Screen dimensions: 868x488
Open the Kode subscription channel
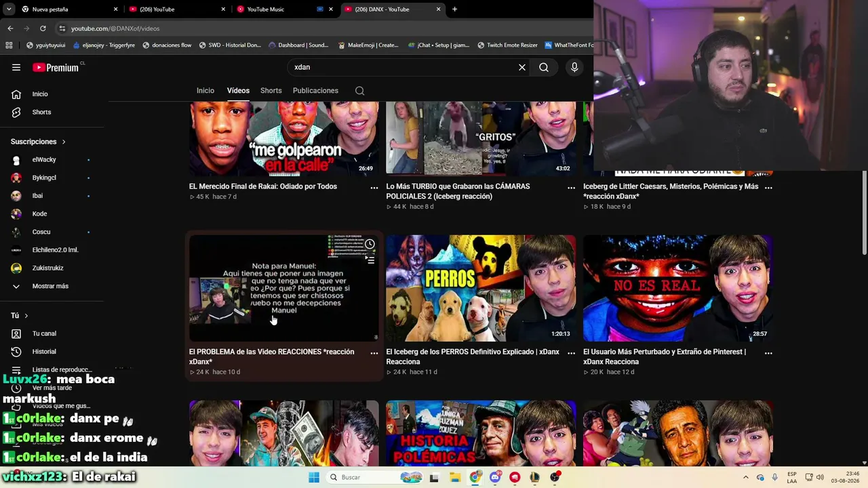[x=52, y=214]
